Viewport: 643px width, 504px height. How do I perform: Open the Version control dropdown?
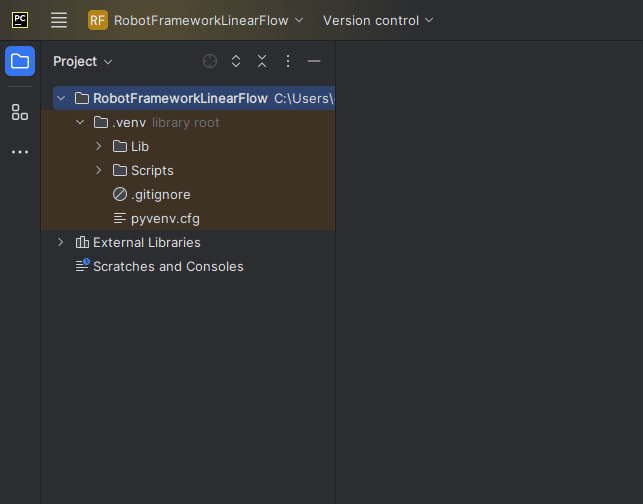point(378,20)
